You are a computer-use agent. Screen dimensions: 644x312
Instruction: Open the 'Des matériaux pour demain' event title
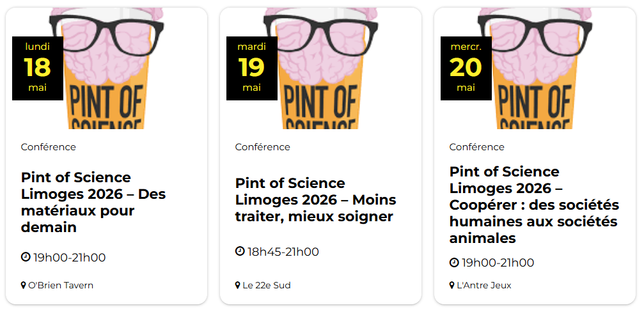(x=93, y=202)
